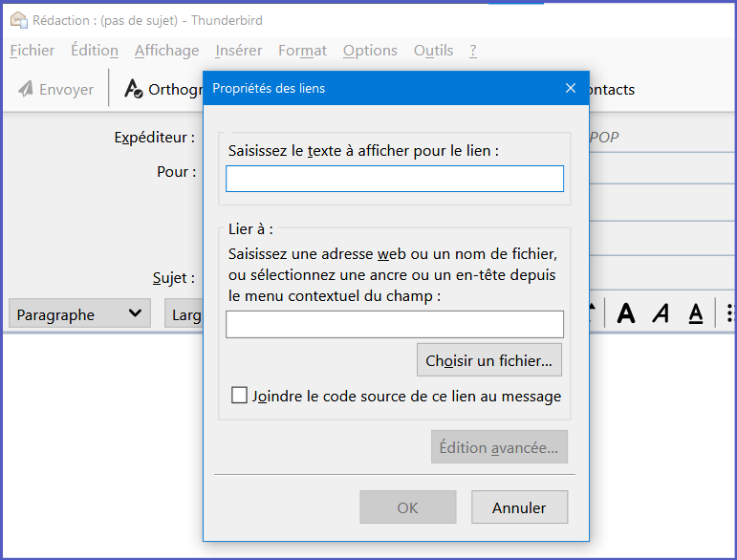Open the font size dropdown beside Paragraphe
Image resolution: width=737 pixels, height=560 pixels.
point(185,313)
